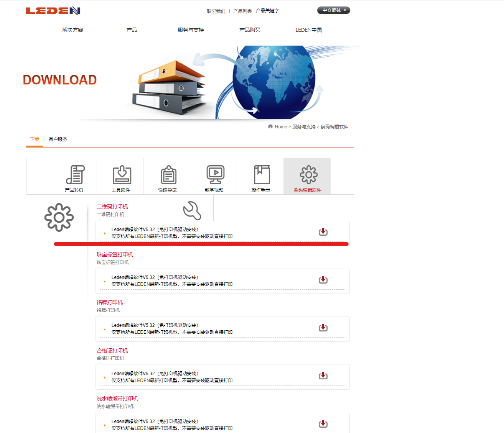Click the LEDEN logo

click(x=53, y=11)
